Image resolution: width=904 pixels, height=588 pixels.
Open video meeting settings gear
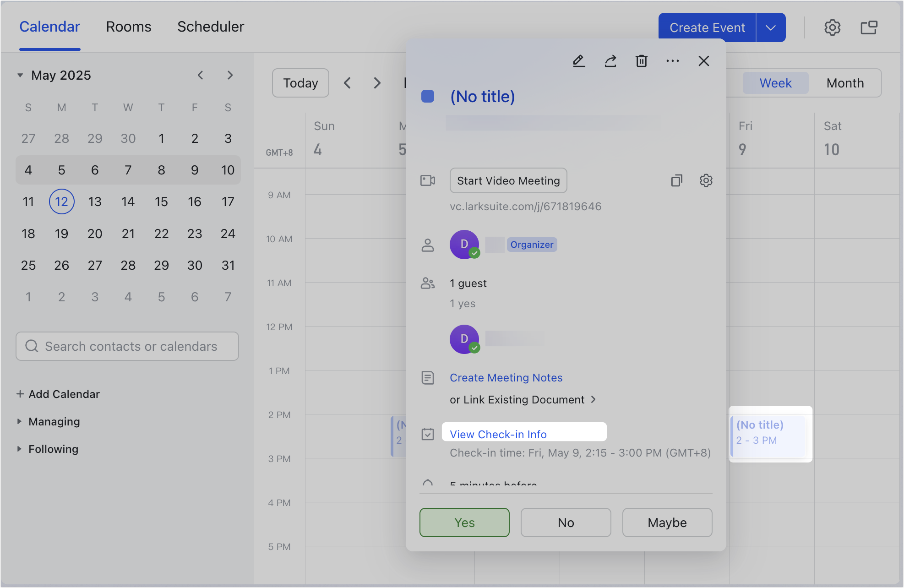pos(706,180)
